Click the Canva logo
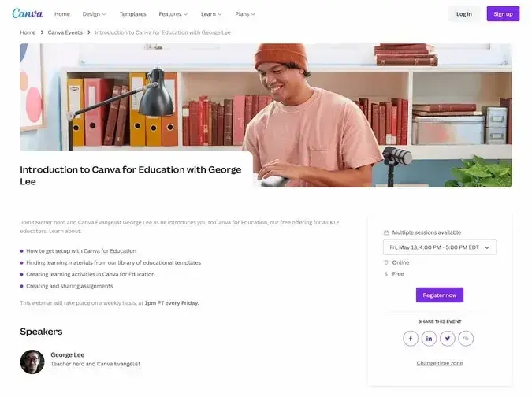532x397 pixels. 28,13
